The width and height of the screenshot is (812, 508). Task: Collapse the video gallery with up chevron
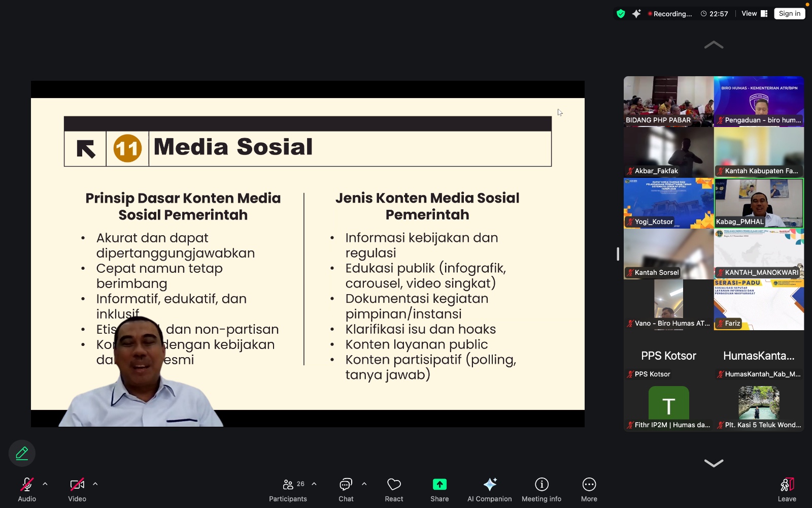pyautogui.click(x=714, y=45)
